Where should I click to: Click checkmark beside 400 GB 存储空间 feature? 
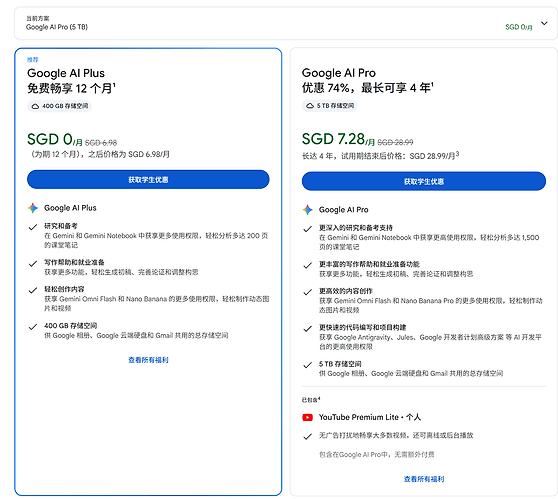point(33,327)
